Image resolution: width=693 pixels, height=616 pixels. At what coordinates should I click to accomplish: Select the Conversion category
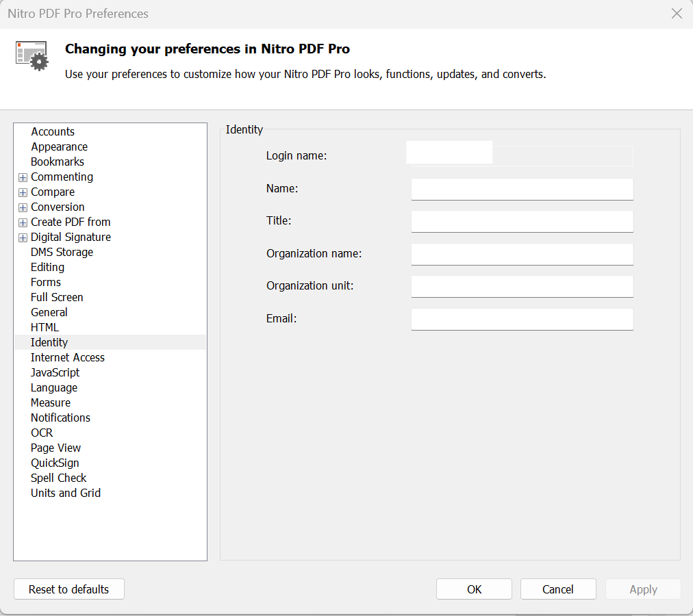58,207
